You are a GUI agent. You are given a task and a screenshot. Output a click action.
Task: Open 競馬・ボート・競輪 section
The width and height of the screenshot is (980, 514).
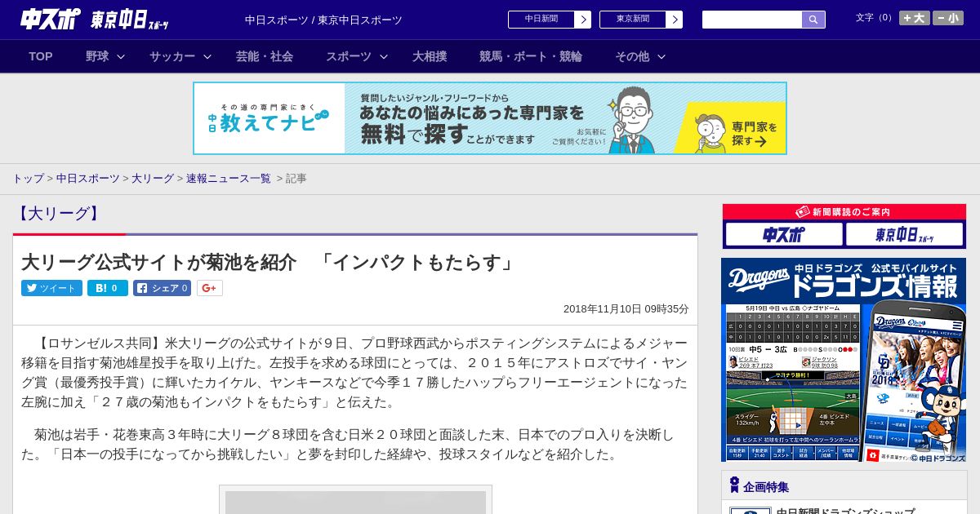531,56
